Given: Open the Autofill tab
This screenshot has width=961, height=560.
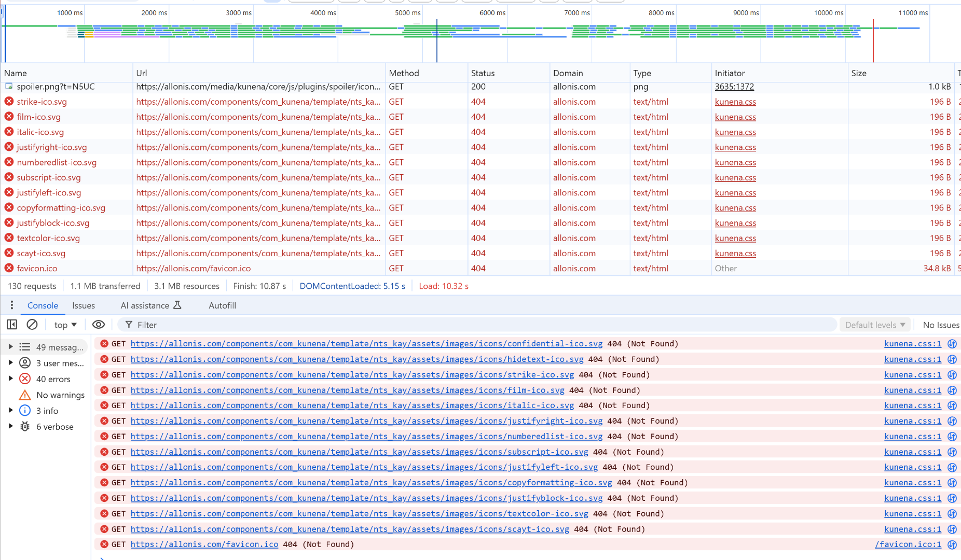Looking at the screenshot, I should 222,306.
